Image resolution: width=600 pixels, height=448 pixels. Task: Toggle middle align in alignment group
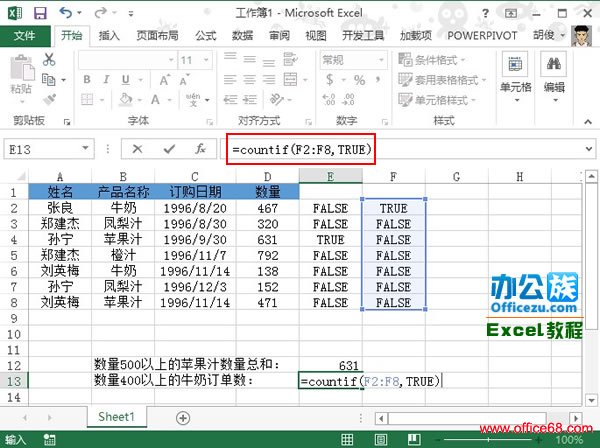[249, 59]
